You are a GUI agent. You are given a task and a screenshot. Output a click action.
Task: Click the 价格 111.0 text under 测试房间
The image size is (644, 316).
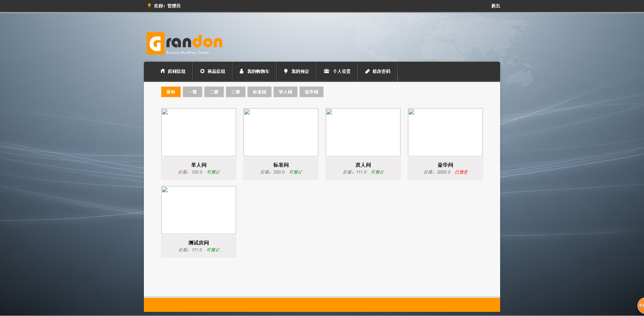coord(190,250)
